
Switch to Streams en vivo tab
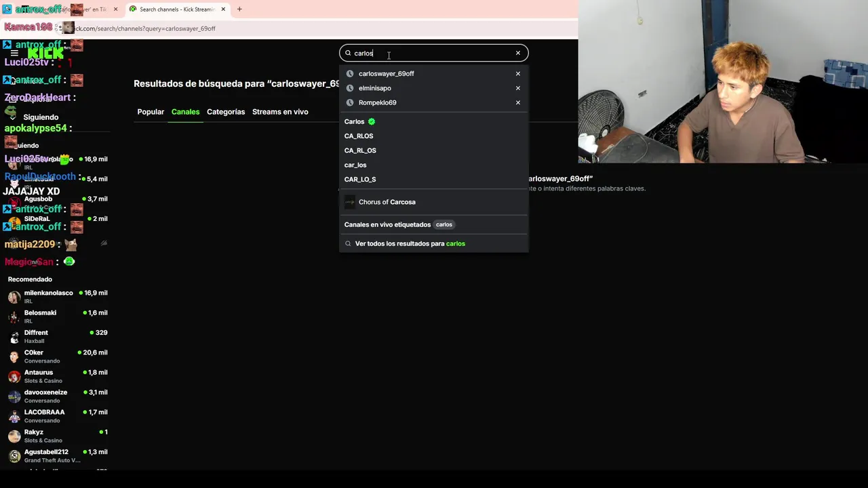tap(280, 112)
